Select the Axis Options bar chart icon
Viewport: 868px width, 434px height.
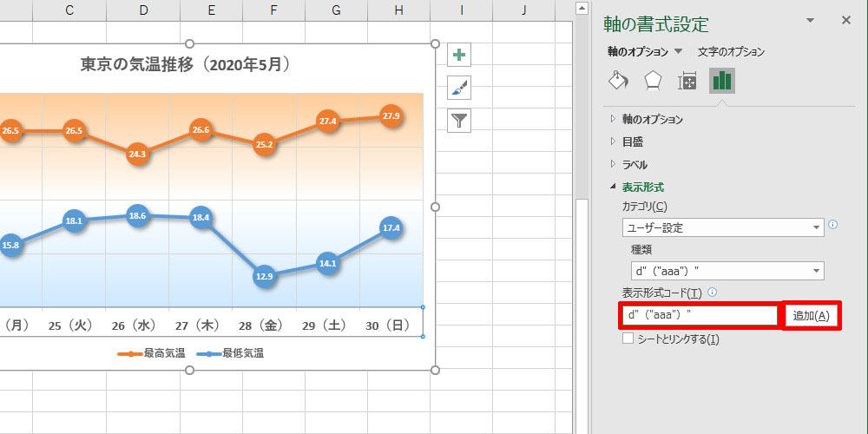[x=722, y=81]
